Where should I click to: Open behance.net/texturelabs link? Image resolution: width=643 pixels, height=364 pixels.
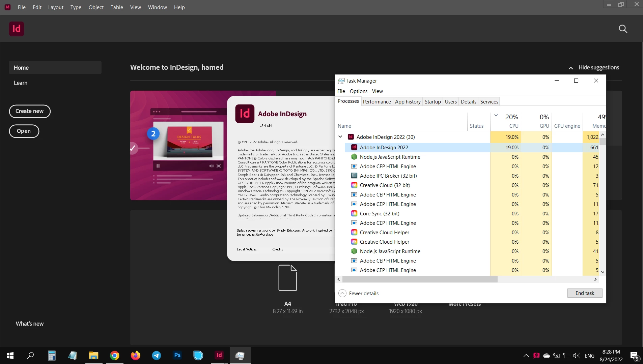pos(255,235)
